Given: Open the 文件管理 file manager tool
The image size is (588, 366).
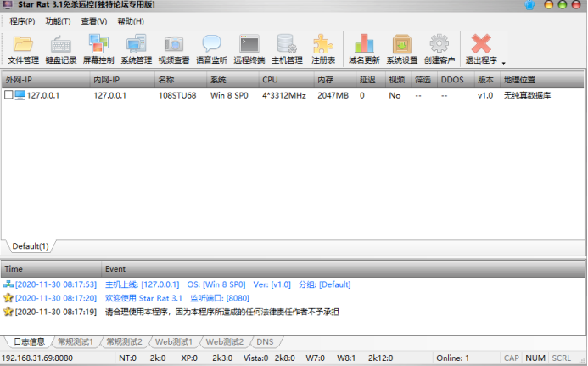Looking at the screenshot, I should click(x=23, y=49).
